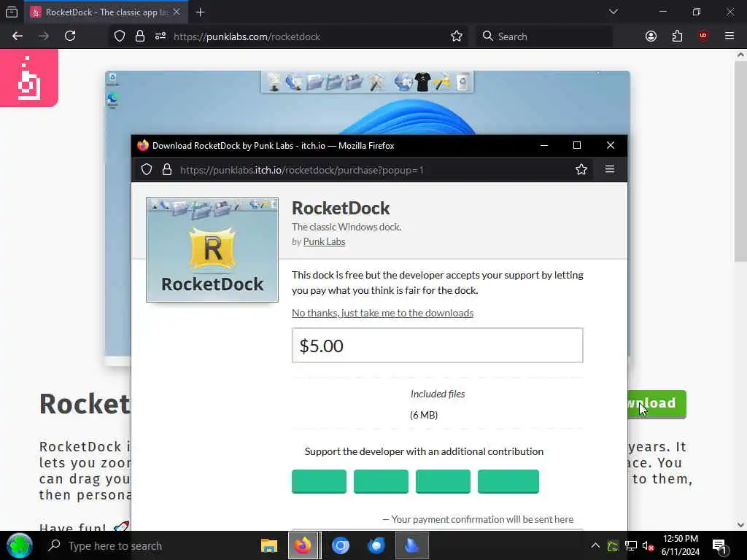Image resolution: width=747 pixels, height=560 pixels.
Task: Bookmark the itch.io popup page star
Action: [581, 169]
